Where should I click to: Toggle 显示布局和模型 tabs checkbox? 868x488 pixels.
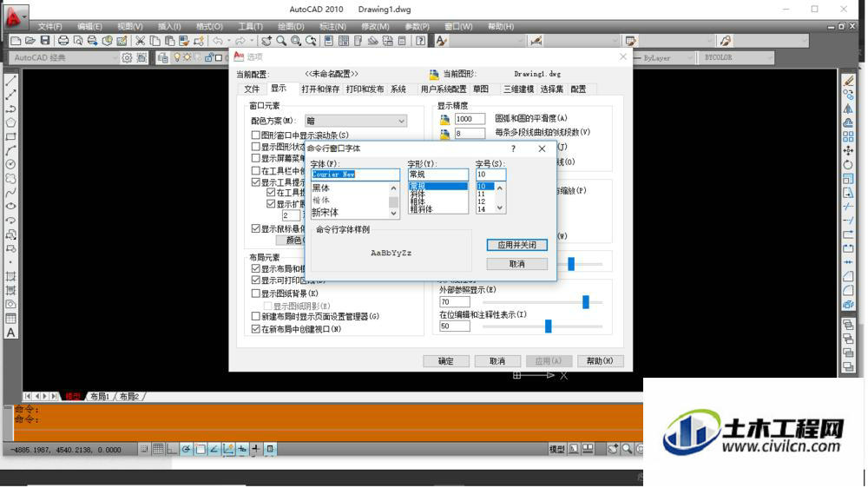point(255,268)
